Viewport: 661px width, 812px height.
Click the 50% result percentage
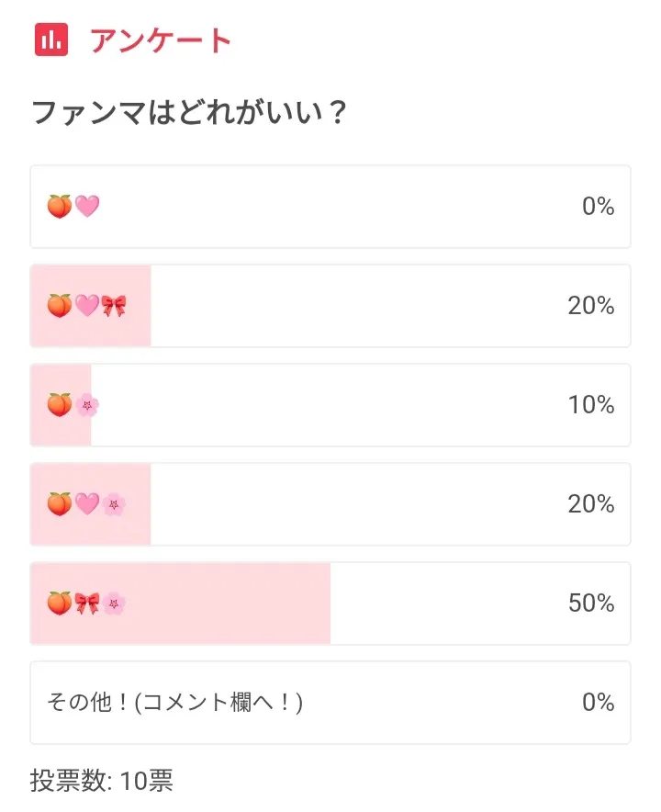[591, 603]
